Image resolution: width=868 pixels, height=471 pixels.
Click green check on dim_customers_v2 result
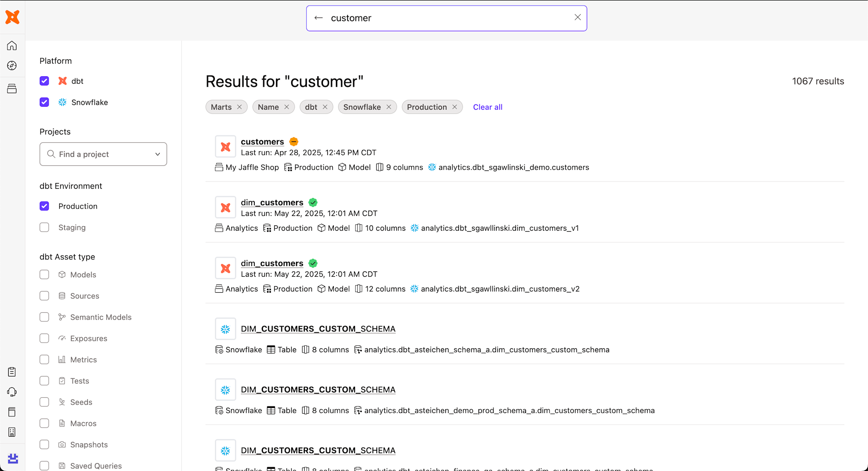coord(313,263)
